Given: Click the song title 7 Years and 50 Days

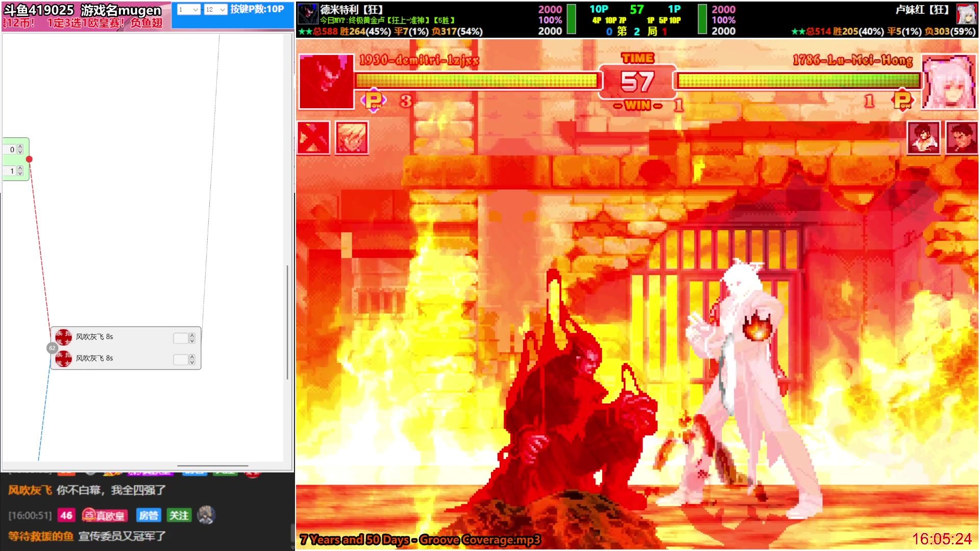Looking at the screenshot, I should point(420,540).
